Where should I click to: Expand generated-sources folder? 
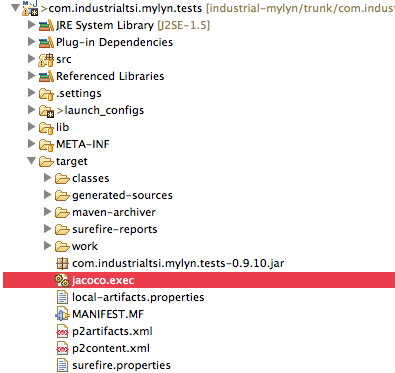pos(48,194)
